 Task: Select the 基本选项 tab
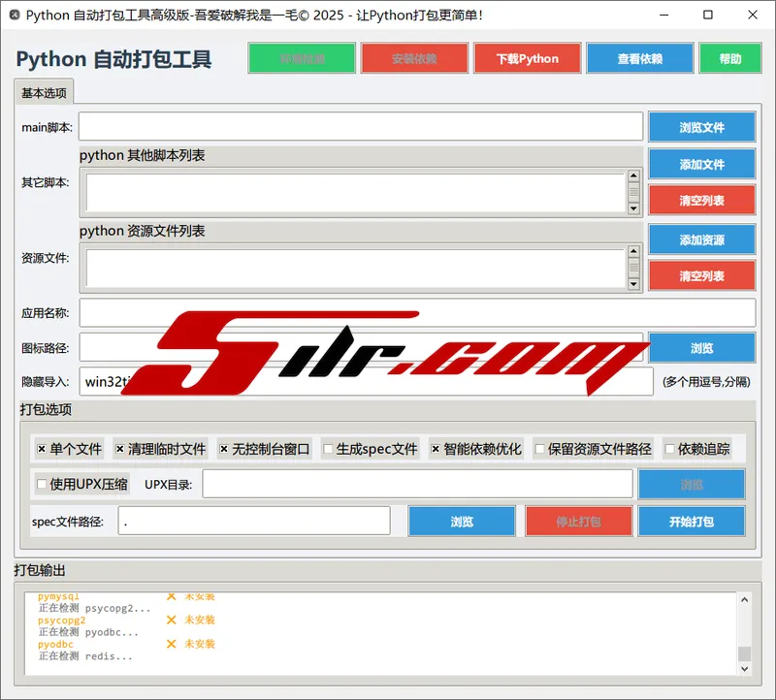(x=44, y=92)
